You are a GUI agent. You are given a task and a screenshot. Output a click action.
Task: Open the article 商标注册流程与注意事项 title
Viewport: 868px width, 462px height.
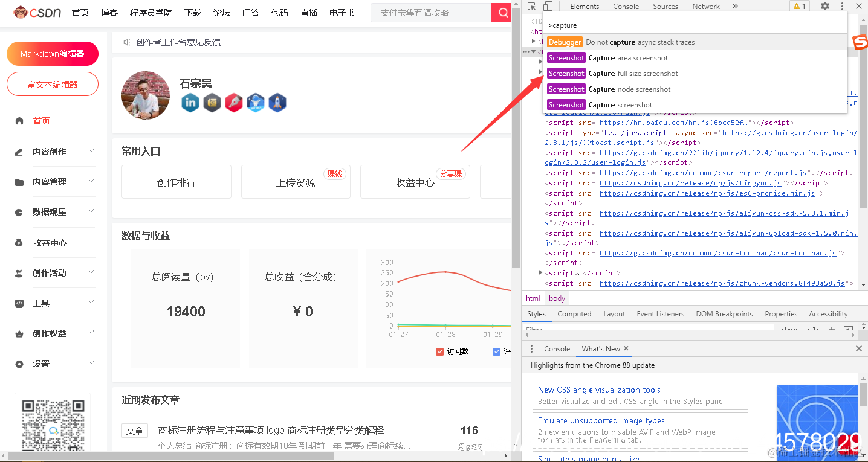tap(271, 431)
